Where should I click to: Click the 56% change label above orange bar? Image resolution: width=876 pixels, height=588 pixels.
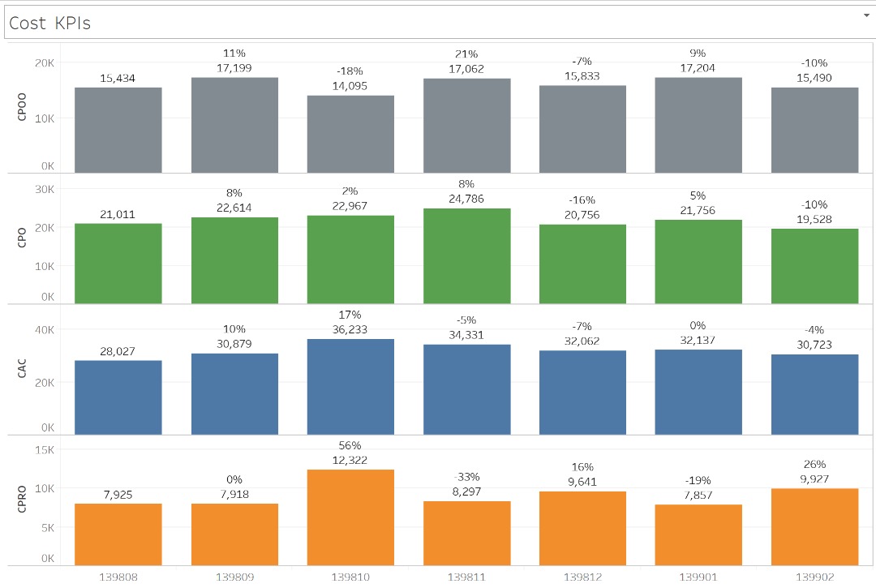350,445
